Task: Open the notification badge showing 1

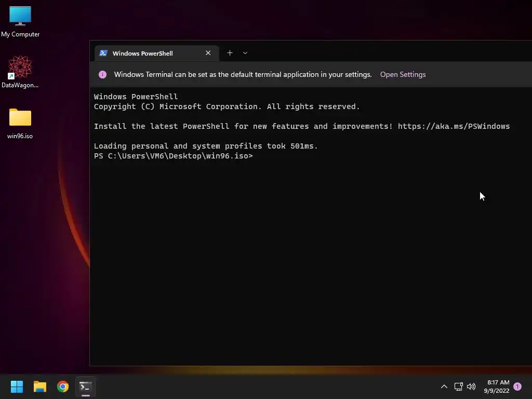Action: pyautogui.click(x=517, y=387)
